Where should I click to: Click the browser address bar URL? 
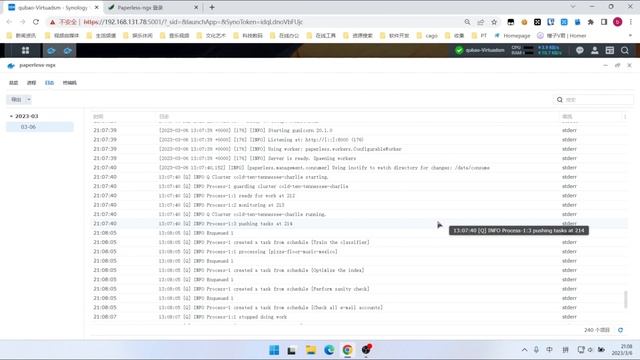(x=193, y=22)
